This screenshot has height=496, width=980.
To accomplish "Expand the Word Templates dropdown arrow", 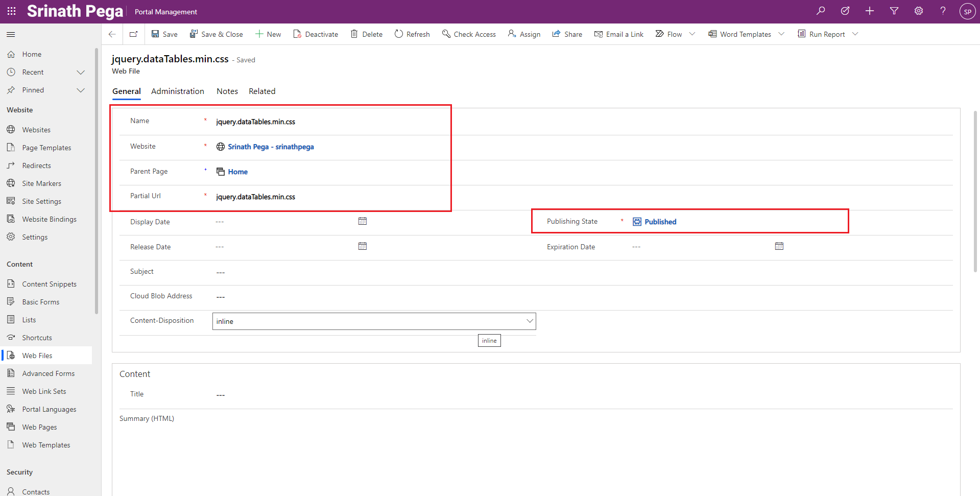I will (x=781, y=34).
